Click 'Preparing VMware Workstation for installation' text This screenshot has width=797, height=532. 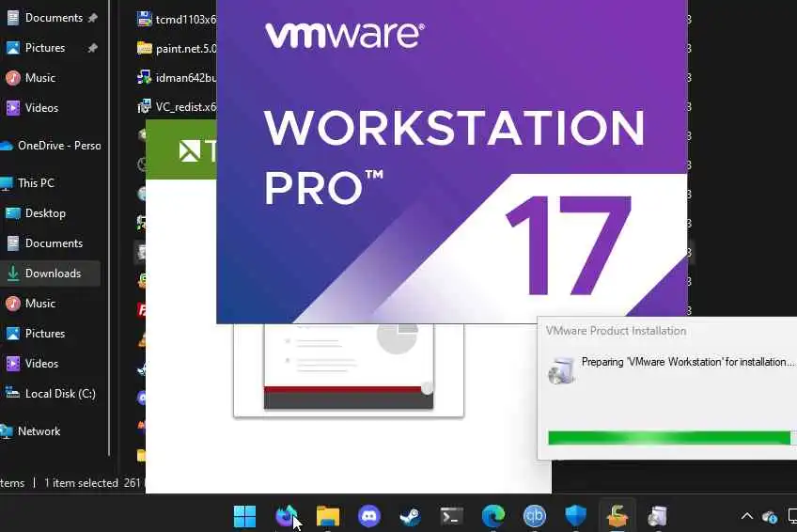point(687,362)
